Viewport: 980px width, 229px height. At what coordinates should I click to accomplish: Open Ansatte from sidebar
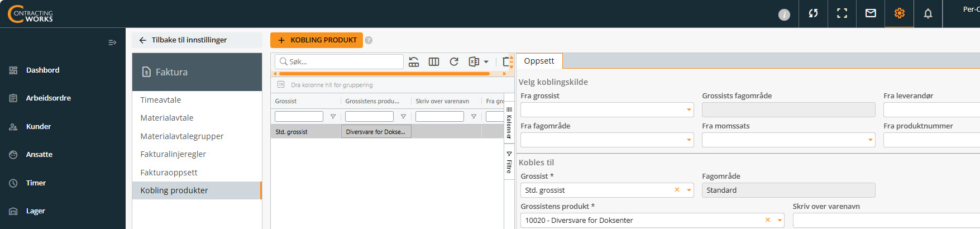pos(39,155)
